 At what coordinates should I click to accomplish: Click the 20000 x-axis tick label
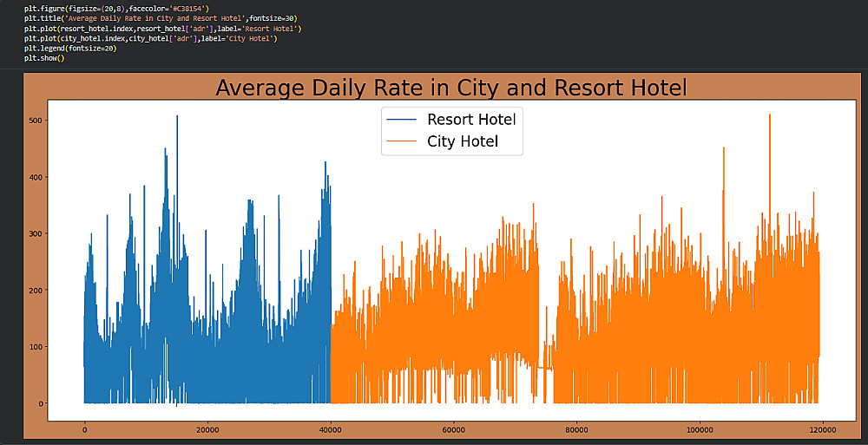click(207, 430)
